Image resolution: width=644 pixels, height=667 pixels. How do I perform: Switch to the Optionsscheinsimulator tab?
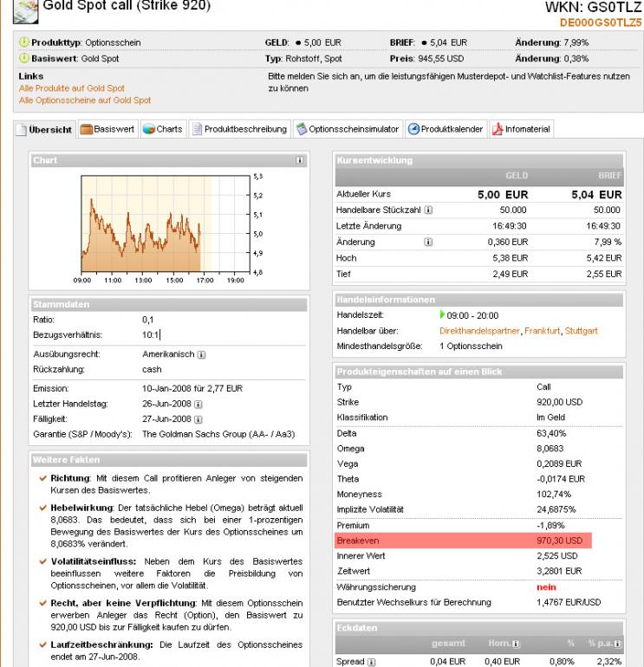click(348, 129)
